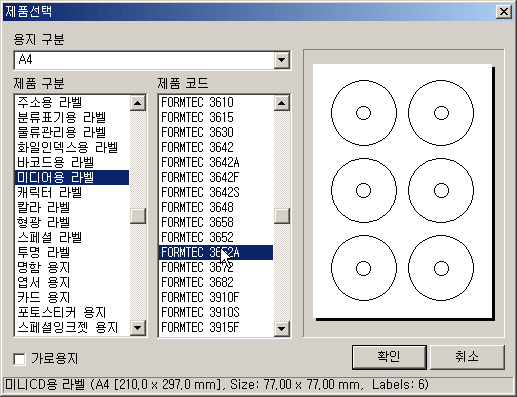Screen dimensions: 517x397
Task: Choose product code FORMTEC 3630
Action: 216,132
